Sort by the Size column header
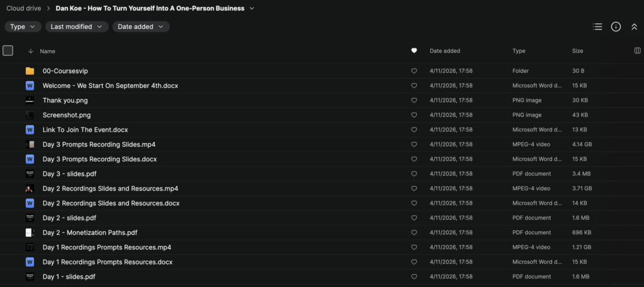The height and width of the screenshot is (287, 644). [x=577, y=51]
